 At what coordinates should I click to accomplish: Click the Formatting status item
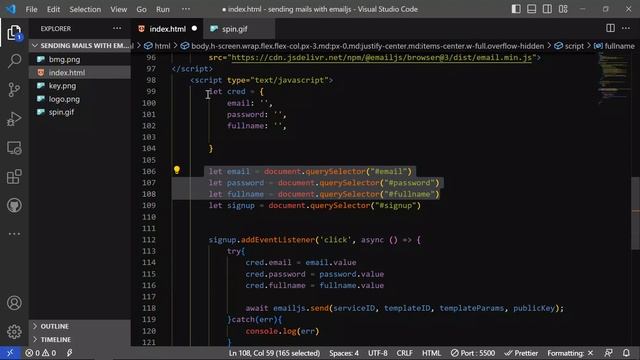(570, 353)
